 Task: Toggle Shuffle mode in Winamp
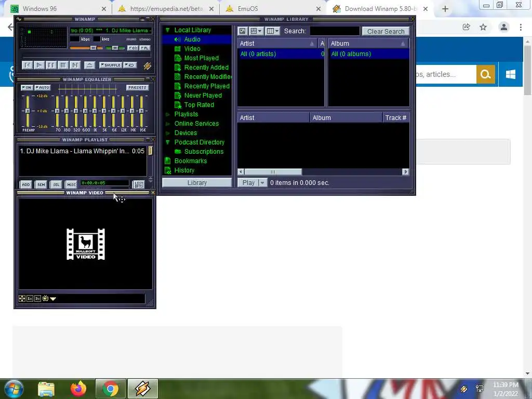coord(111,65)
